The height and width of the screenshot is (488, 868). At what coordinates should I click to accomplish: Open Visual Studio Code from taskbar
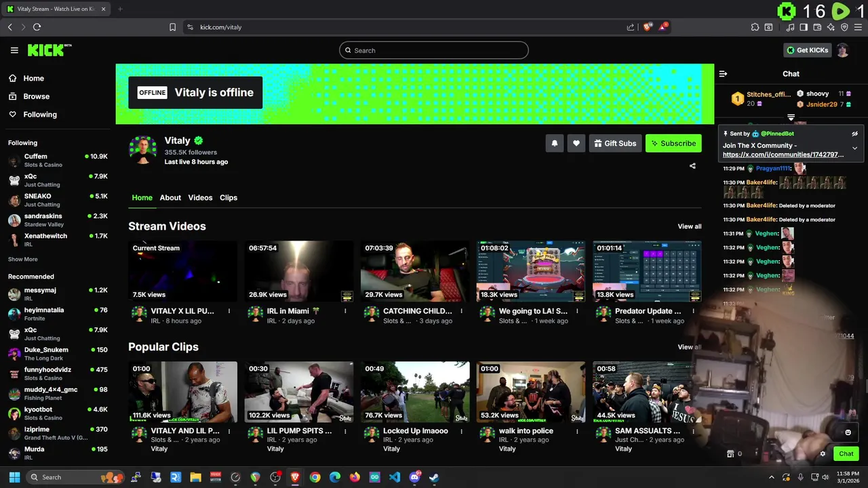tap(395, 477)
